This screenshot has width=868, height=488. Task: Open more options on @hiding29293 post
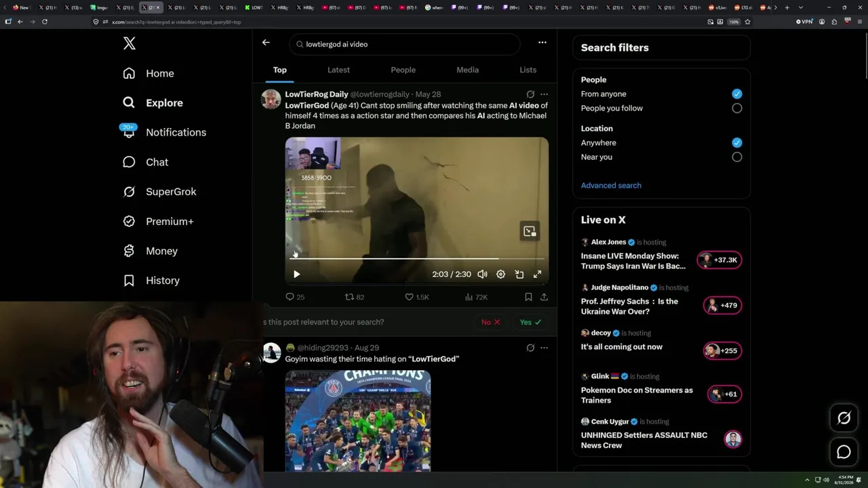544,348
